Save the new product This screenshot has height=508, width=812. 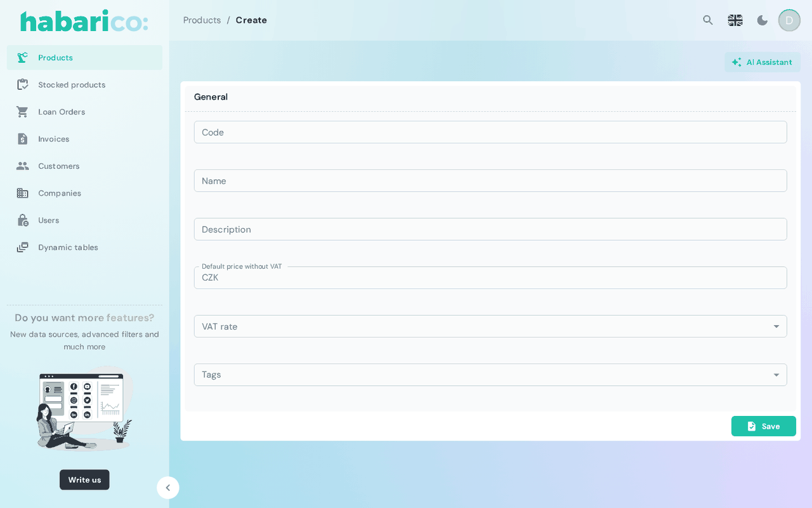click(x=764, y=426)
